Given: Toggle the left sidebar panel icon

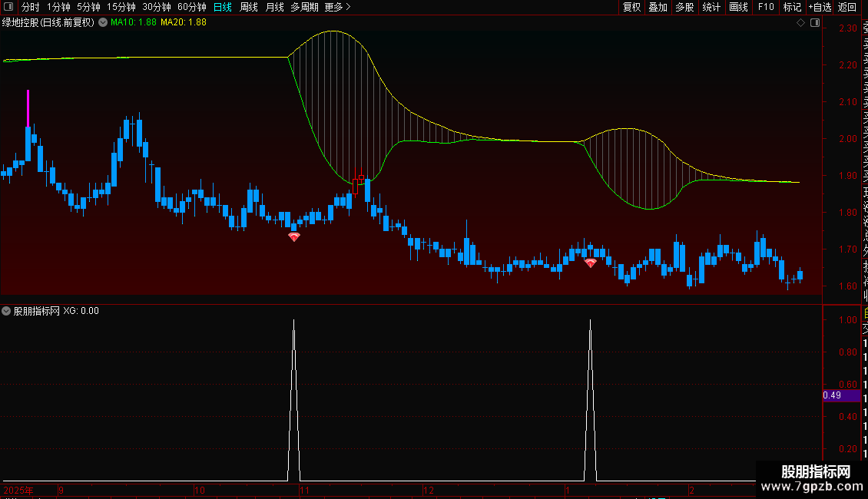Looking at the screenshot, I should click(8, 7).
